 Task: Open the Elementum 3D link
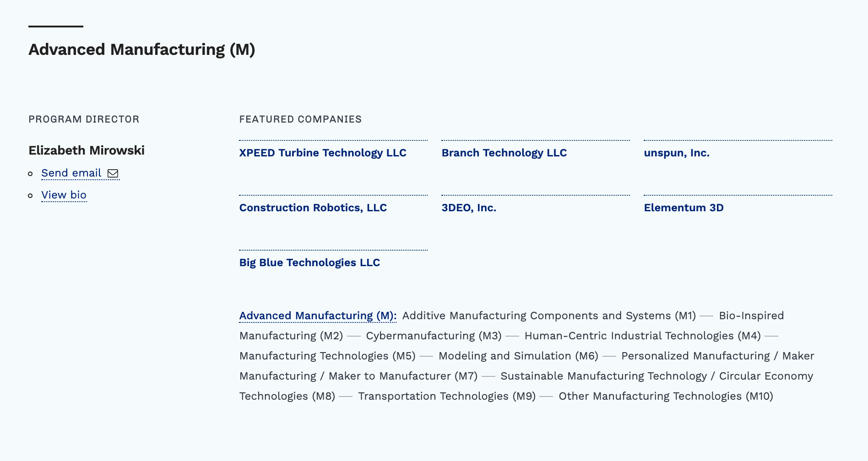coord(684,208)
